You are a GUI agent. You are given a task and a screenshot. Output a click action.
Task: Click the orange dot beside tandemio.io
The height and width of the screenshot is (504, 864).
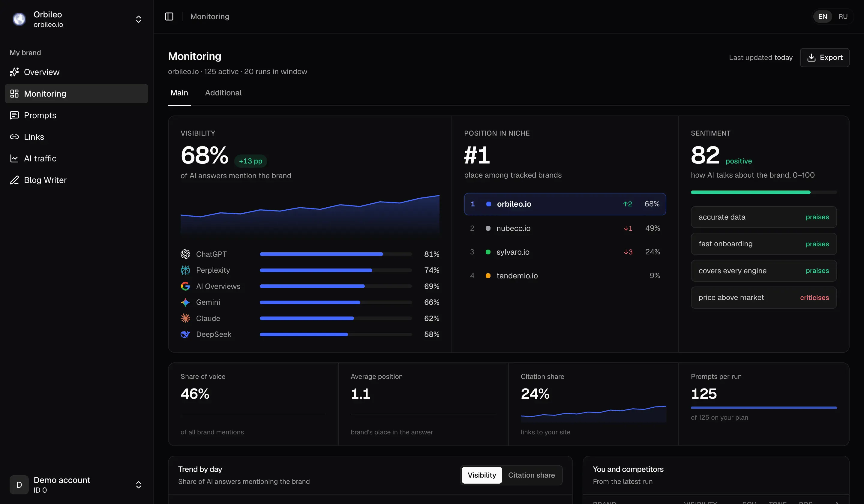488,276
